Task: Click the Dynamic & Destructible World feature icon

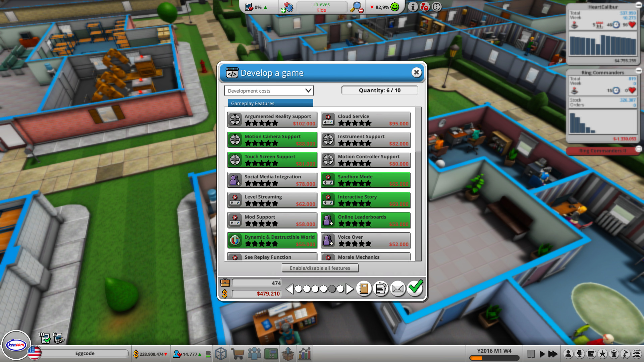Action: pyautogui.click(x=235, y=240)
